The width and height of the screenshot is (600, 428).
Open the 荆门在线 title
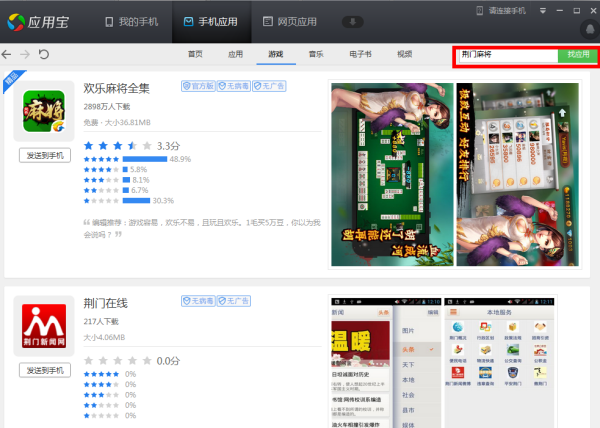(x=106, y=303)
